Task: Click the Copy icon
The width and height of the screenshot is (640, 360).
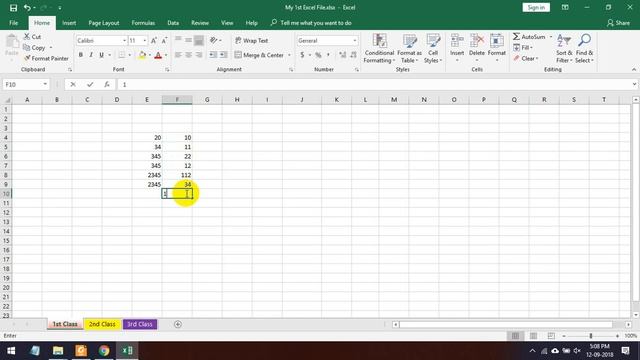Action: pyautogui.click(x=27, y=48)
